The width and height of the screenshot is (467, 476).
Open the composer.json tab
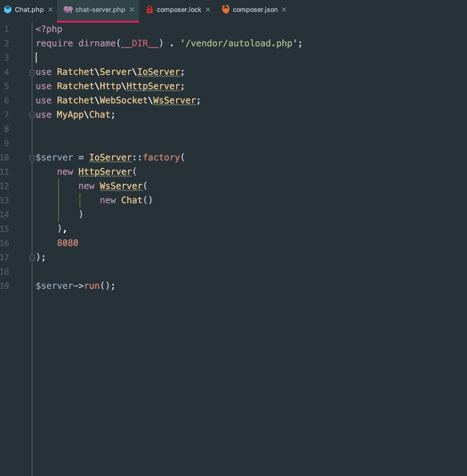tap(255, 10)
